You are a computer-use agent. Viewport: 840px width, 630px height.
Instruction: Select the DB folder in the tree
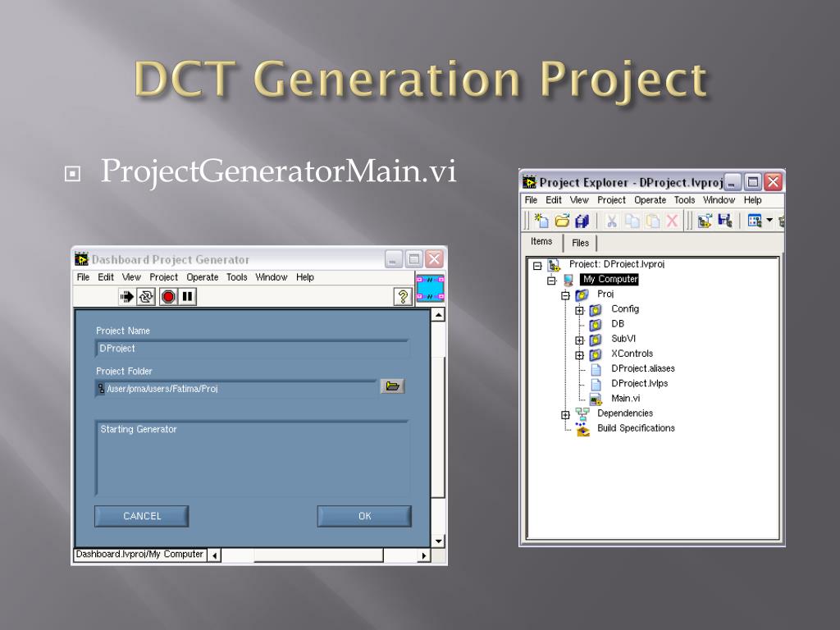(618, 323)
